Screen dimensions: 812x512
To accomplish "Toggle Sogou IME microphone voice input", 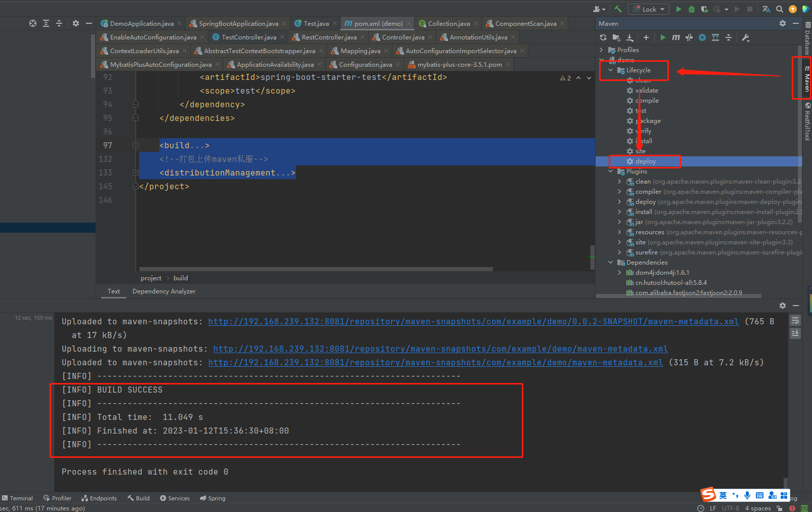I will tap(747, 495).
